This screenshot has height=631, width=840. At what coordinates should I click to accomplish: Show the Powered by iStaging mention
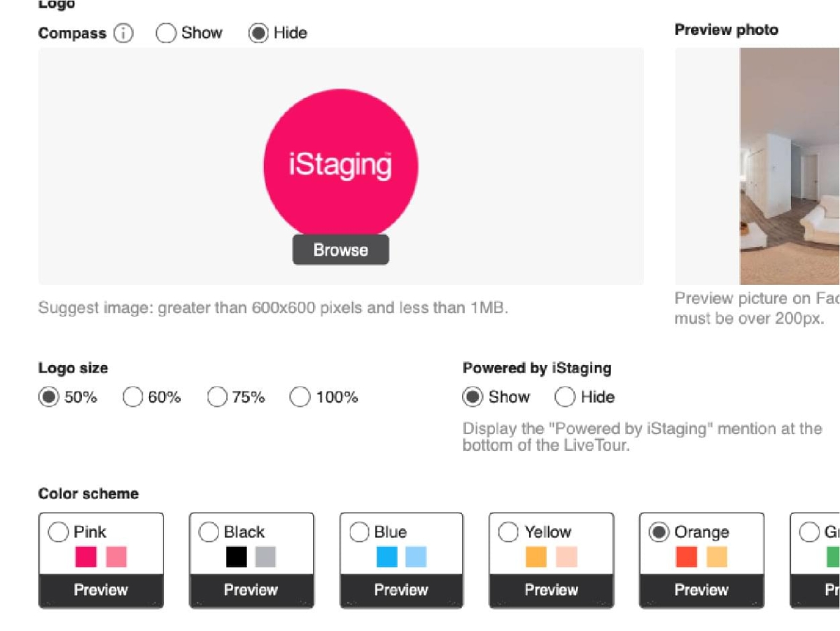pos(473,397)
